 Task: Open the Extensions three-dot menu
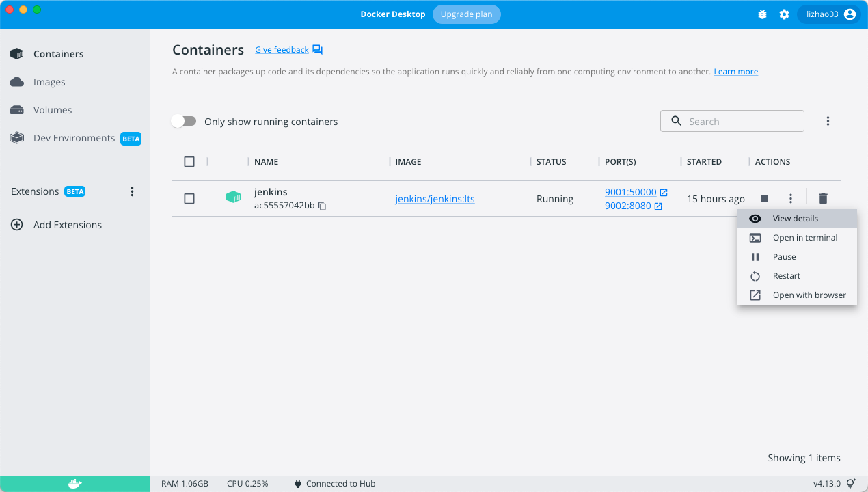(x=133, y=191)
